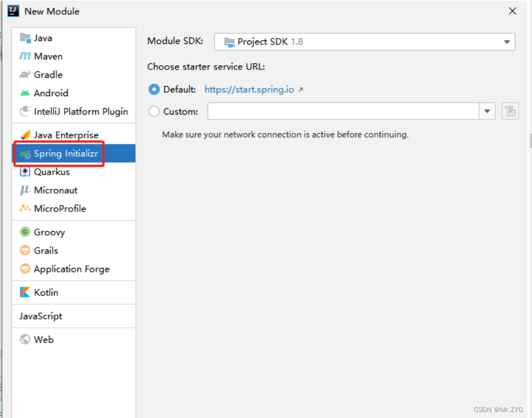The width and height of the screenshot is (532, 418).
Task: Click the IntelliJ IDEA logo in title bar
Action: pyautogui.click(x=13, y=11)
